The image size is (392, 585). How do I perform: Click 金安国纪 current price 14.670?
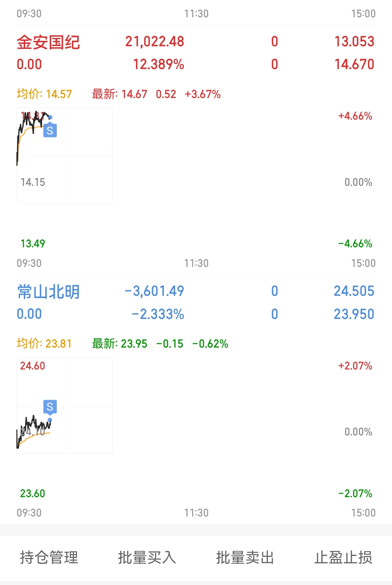click(354, 64)
